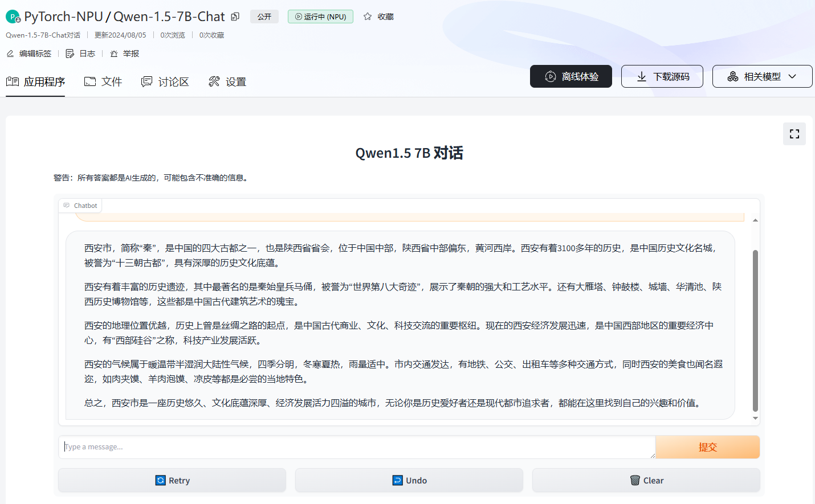Click the download arrow icon in 下载源码
This screenshot has width=815, height=504.
(x=642, y=76)
